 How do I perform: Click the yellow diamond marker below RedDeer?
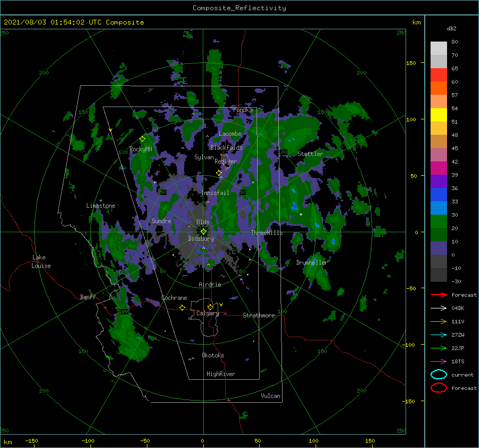tap(219, 173)
